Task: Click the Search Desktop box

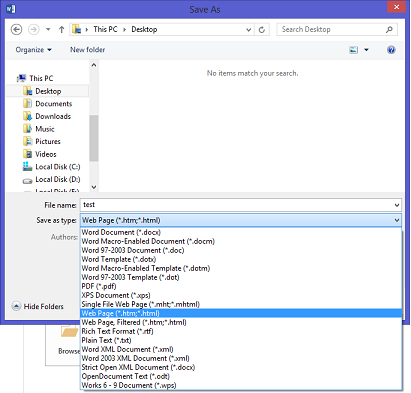Action: [x=337, y=29]
